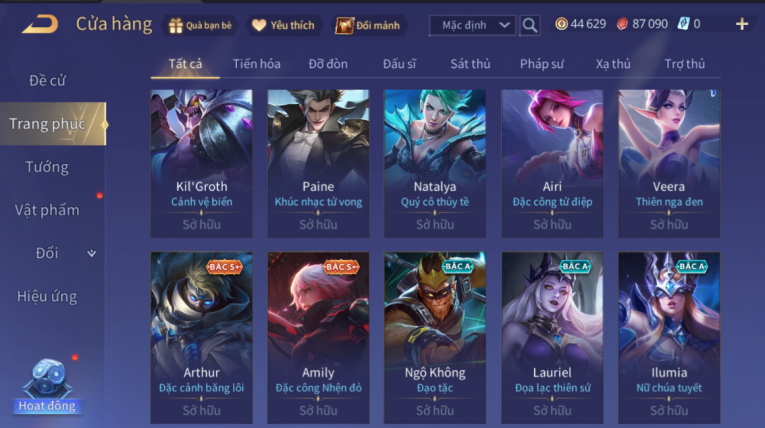Open Tướng section in sidebar
This screenshot has width=765, height=428.
tap(47, 167)
